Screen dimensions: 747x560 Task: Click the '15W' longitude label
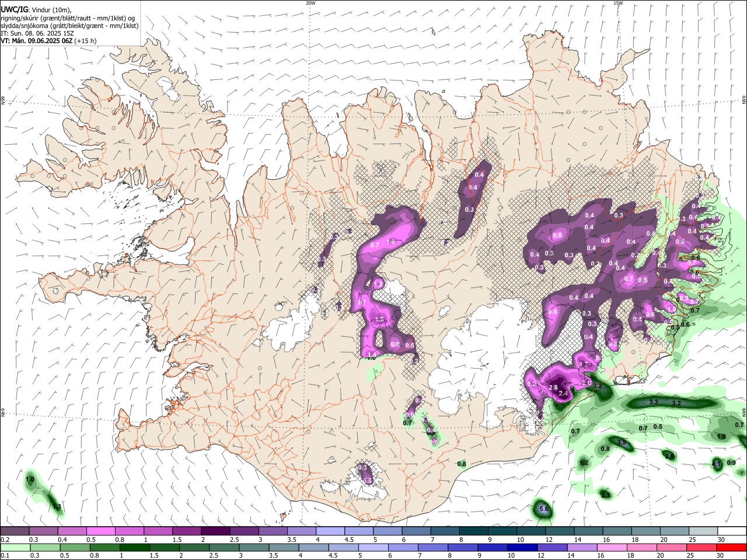(x=618, y=3)
